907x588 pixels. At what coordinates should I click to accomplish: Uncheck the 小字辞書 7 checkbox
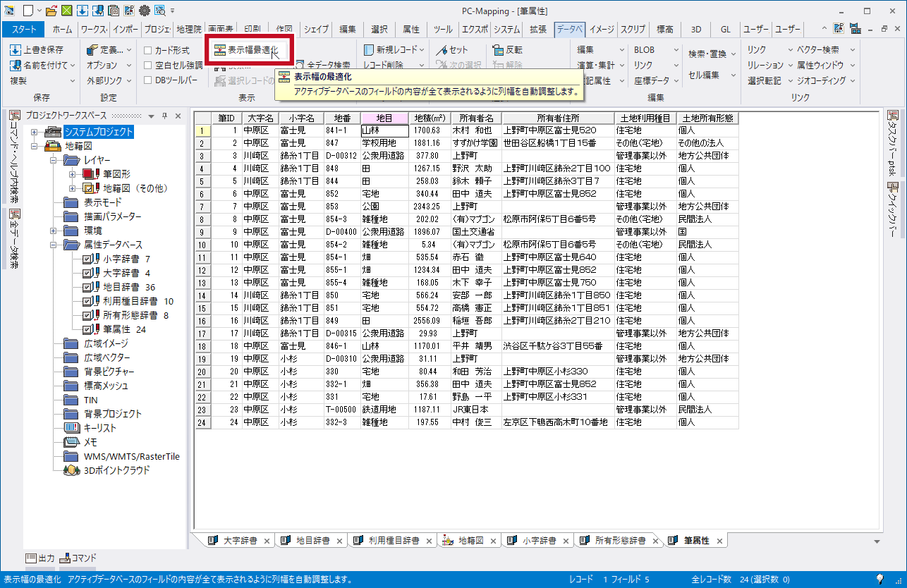[87, 259]
